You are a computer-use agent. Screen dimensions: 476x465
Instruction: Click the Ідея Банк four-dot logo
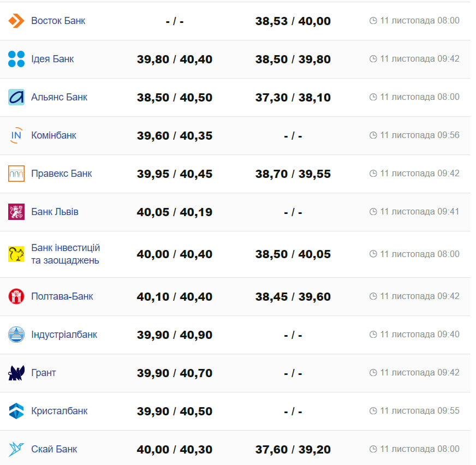point(16,59)
